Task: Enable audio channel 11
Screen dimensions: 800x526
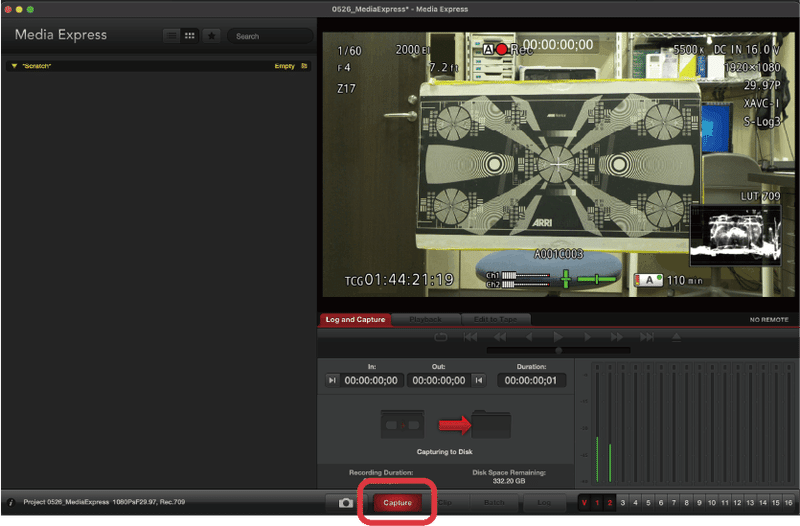Action: [724, 503]
